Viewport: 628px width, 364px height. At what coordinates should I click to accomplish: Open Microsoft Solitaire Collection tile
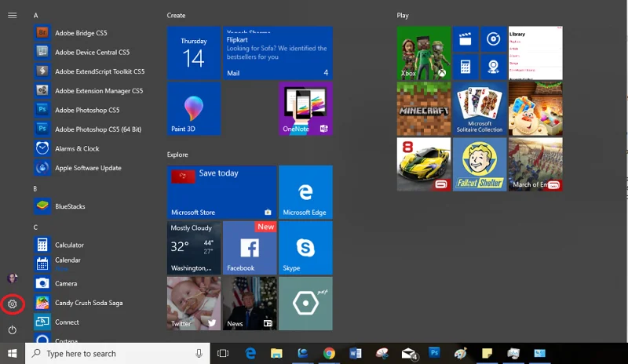click(x=480, y=108)
